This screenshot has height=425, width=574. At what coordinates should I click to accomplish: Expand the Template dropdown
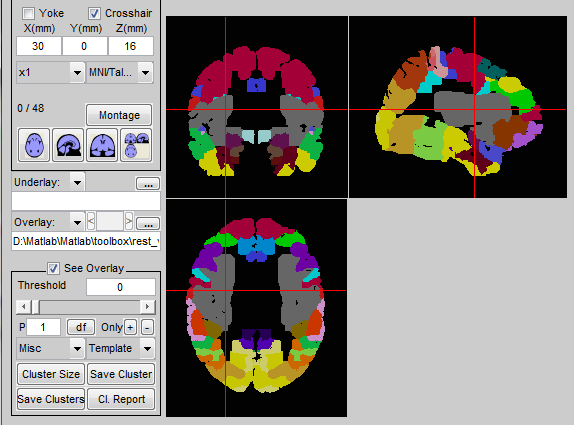(121, 348)
